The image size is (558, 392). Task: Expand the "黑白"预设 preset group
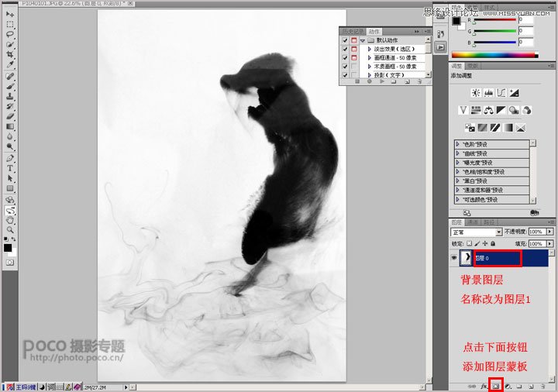(x=456, y=181)
